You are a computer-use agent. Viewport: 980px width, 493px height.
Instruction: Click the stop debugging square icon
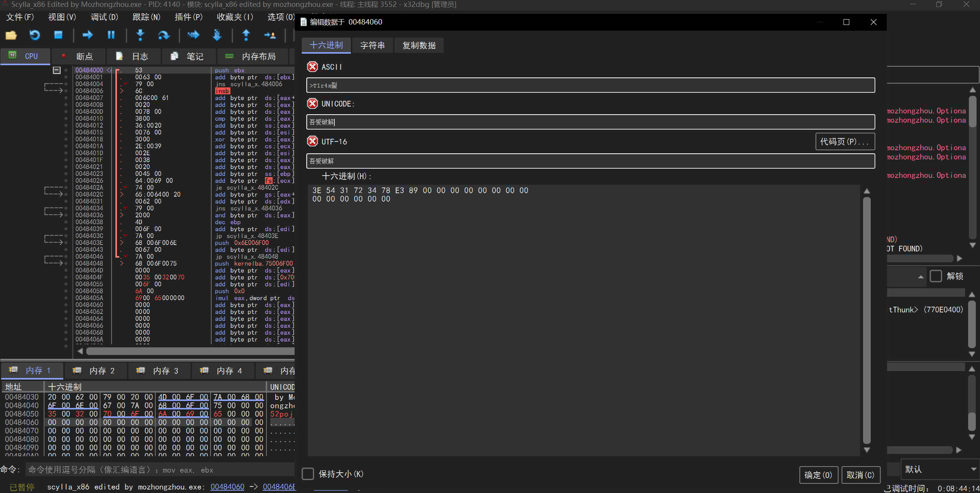coord(58,35)
